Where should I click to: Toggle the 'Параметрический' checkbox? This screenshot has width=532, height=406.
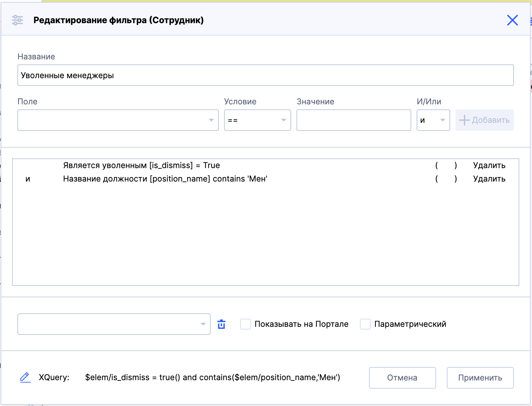coord(365,324)
